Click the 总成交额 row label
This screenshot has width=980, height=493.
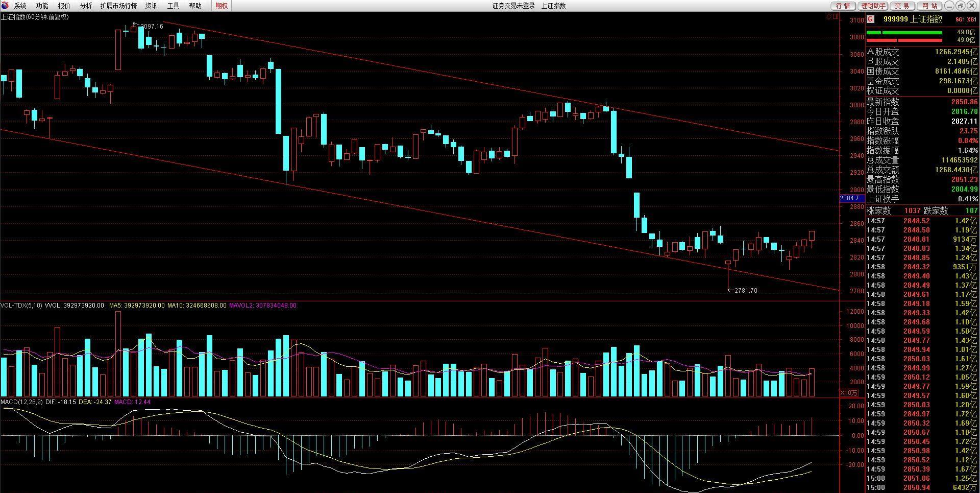tap(883, 170)
